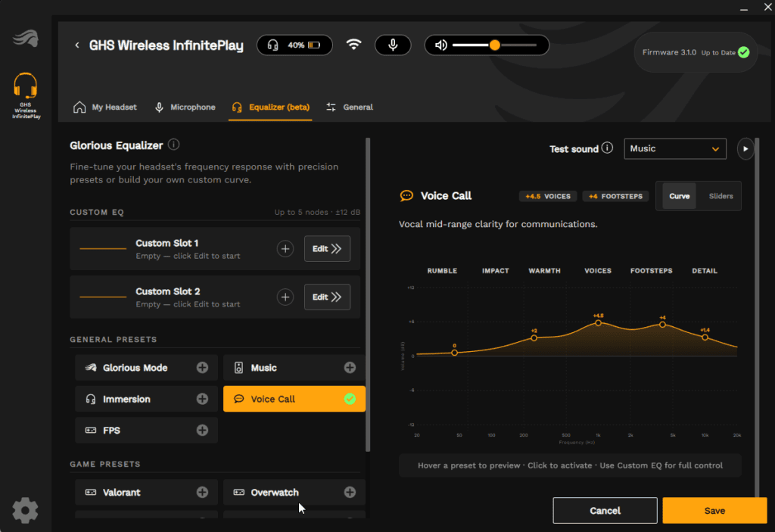This screenshot has height=532, width=775.
Task: Click the Firmware 3.1.0 up-to-date checkmark
Action: [743, 52]
